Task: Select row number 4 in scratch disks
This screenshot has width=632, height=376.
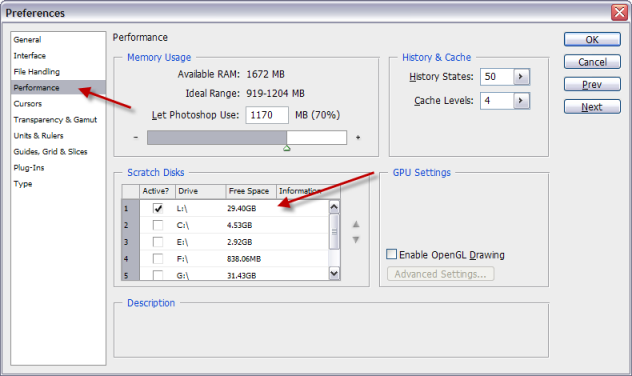Action: pyautogui.click(x=130, y=259)
